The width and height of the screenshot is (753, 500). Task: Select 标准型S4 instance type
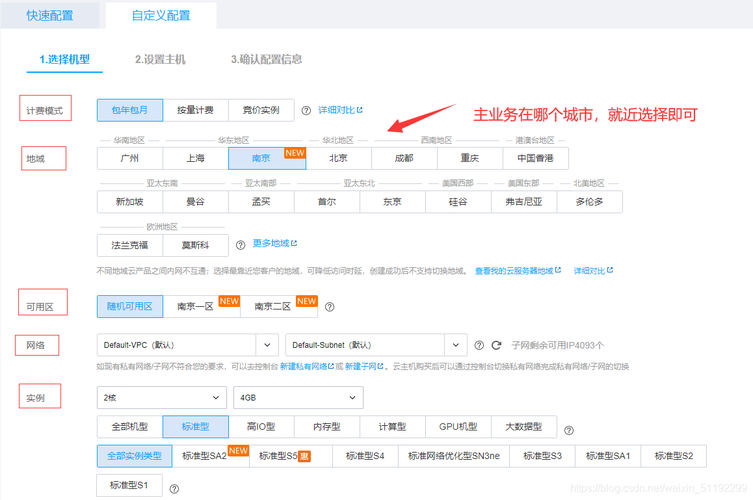click(365, 456)
